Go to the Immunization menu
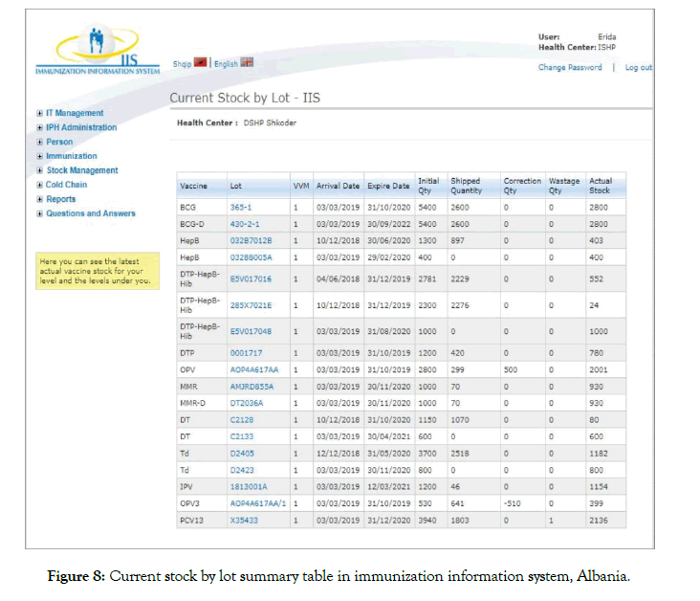The image size is (700, 601). (x=72, y=156)
